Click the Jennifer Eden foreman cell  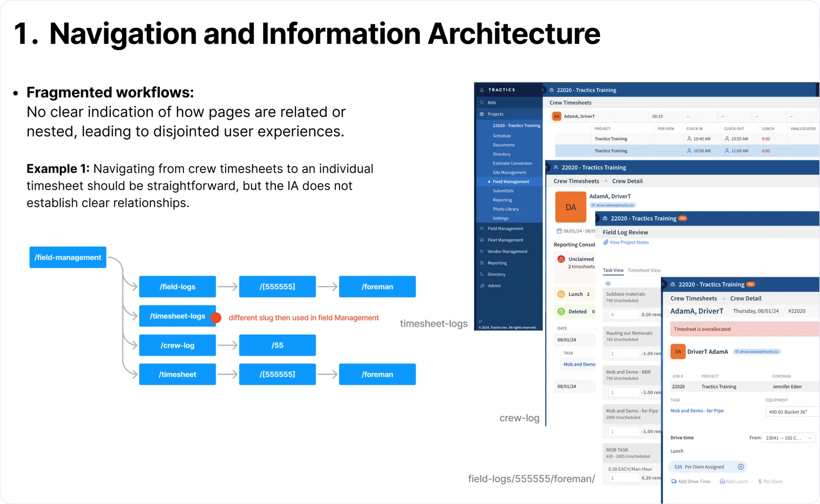[786, 386]
